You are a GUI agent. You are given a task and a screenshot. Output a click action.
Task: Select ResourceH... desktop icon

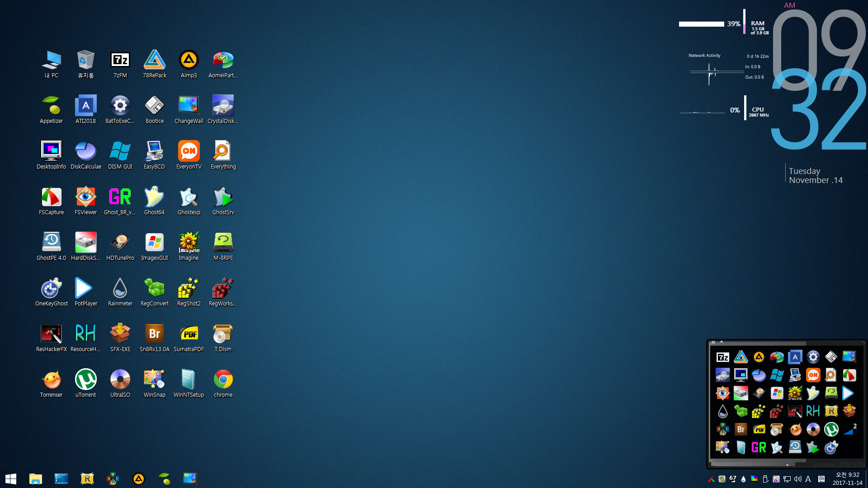[x=86, y=338]
